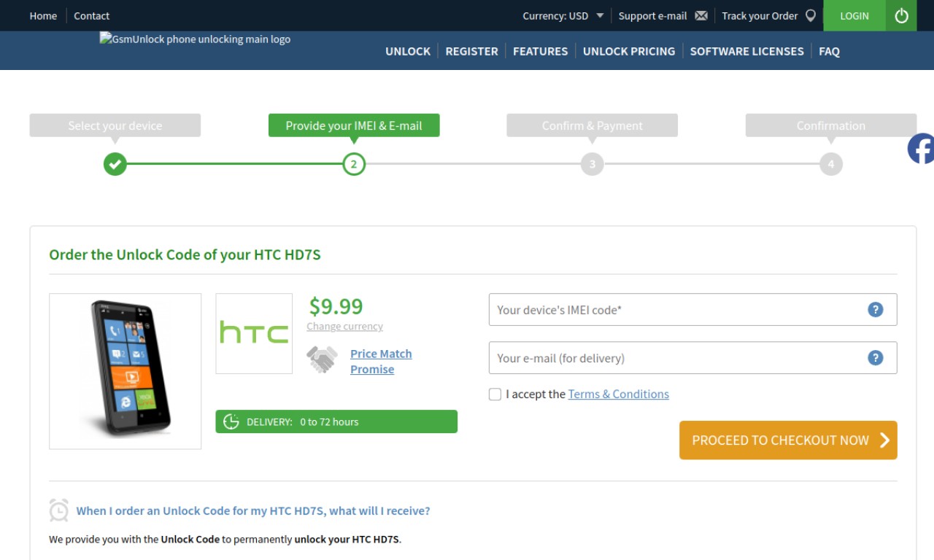The height and width of the screenshot is (560, 934).
Task: Open the REGISTER menu item
Action: point(471,51)
